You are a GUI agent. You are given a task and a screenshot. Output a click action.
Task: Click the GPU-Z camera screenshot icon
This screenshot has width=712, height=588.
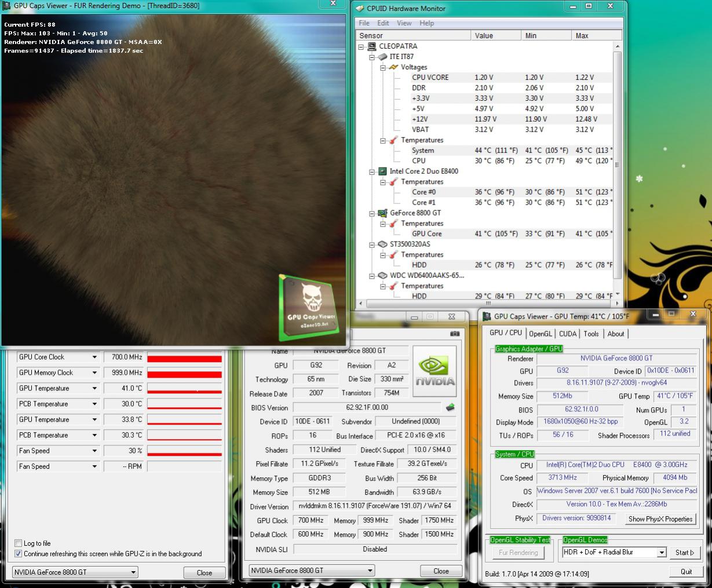[x=454, y=334]
